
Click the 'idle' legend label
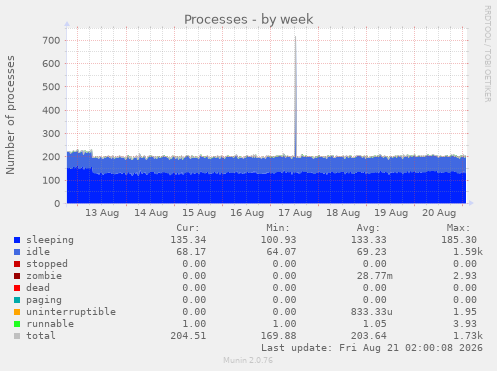(x=38, y=252)
